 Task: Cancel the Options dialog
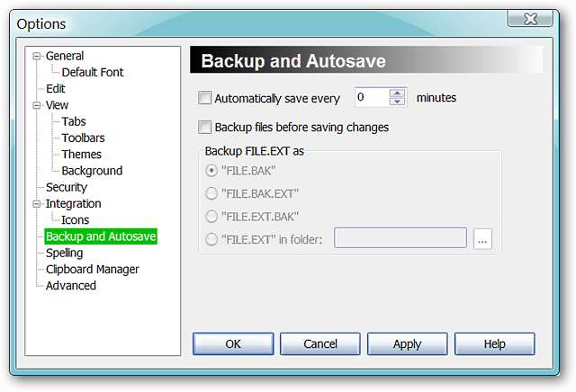point(319,343)
